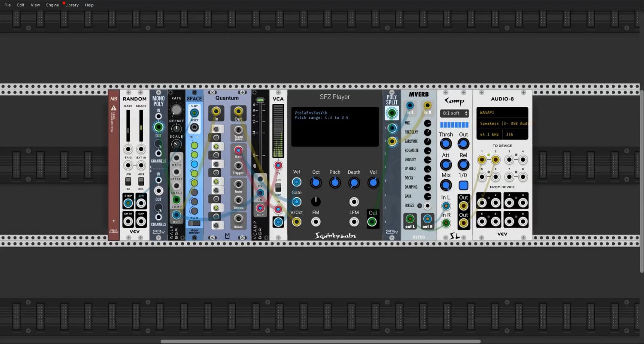The image size is (644, 344).
Task: Flip the 8FACE RAW mode switch
Action: pos(194,223)
